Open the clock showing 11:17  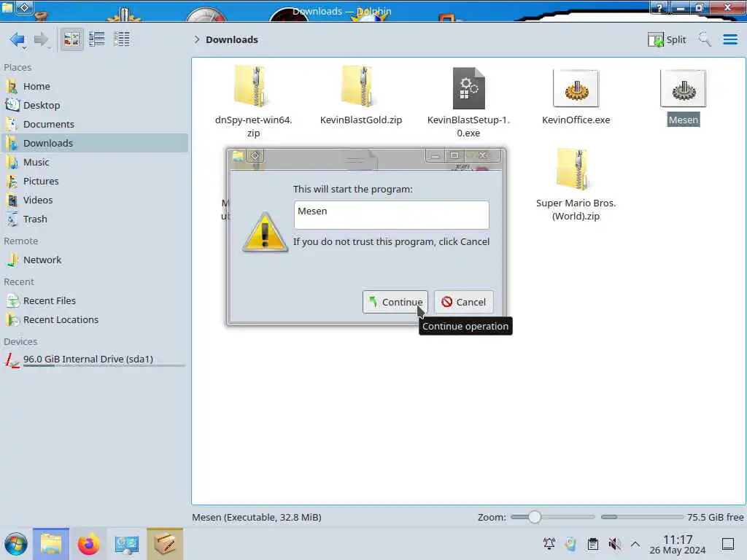[x=678, y=544]
